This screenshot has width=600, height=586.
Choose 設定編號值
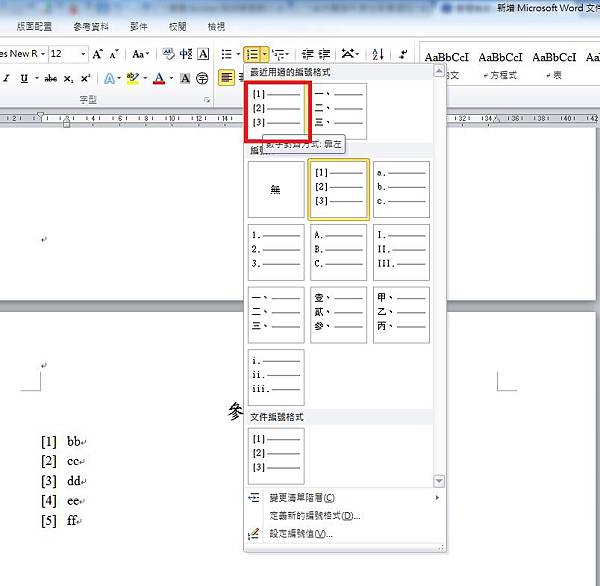click(x=343, y=534)
